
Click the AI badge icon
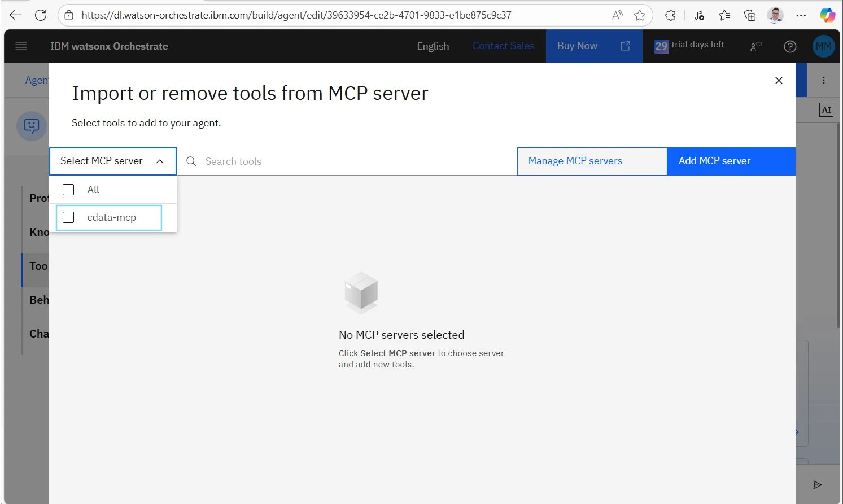coord(826,110)
